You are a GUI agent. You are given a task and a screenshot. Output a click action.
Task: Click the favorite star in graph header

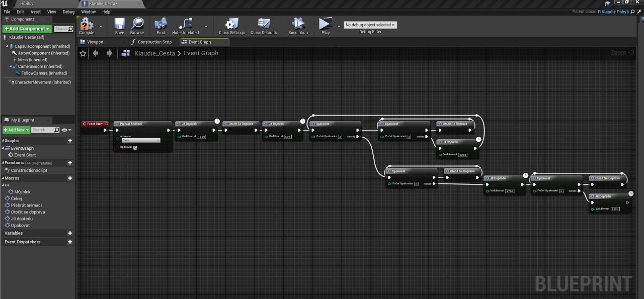pyautogui.click(x=83, y=53)
